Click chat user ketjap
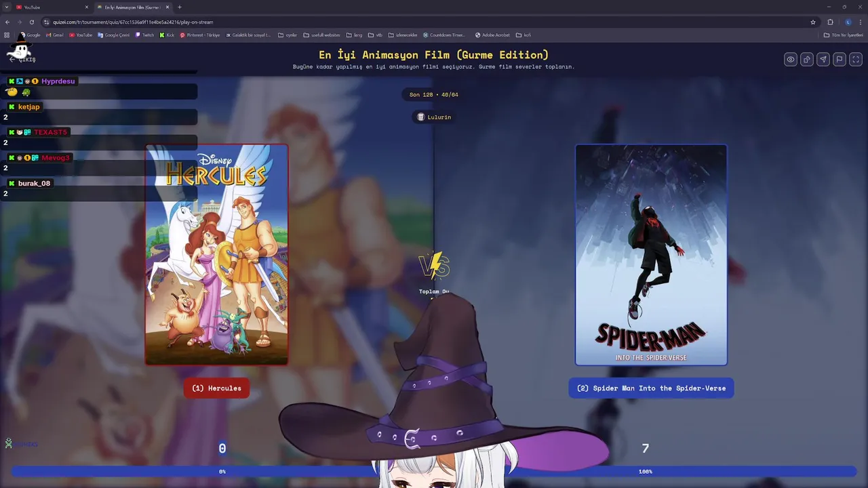The width and height of the screenshot is (868, 488). (28, 107)
